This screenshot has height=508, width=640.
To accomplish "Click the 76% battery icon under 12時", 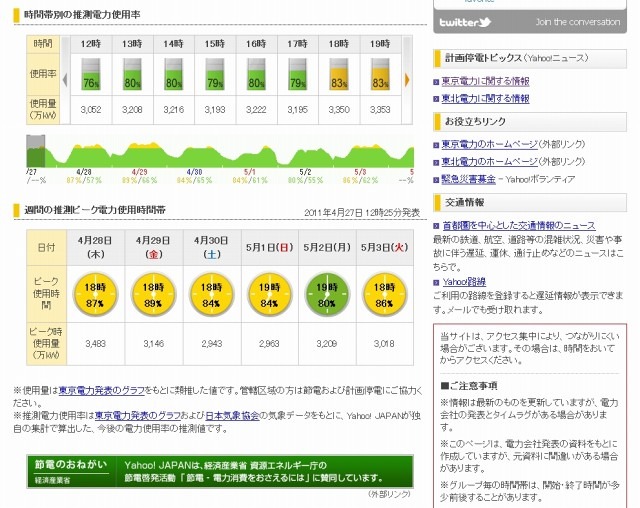I will point(91,74).
